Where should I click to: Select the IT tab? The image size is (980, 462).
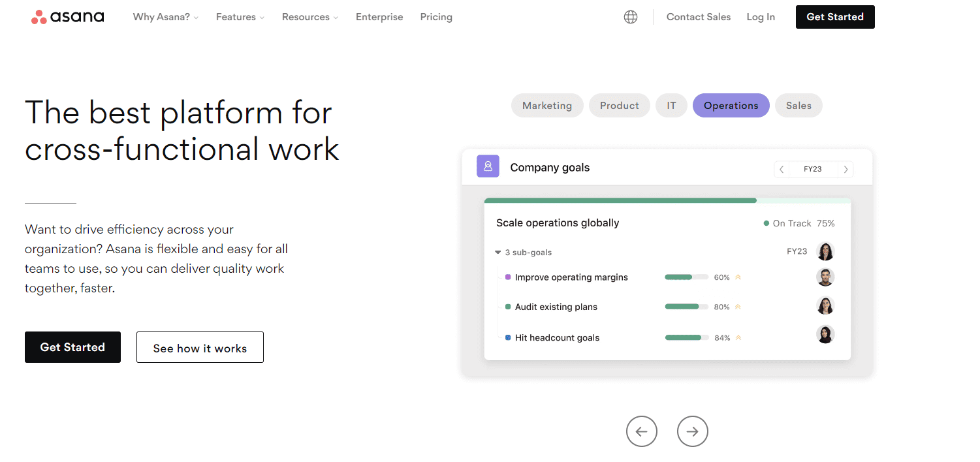671,106
